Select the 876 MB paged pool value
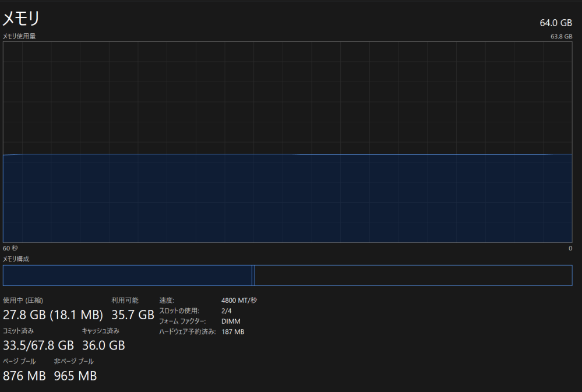Screen dimensions: 582x392 pyautogui.click(x=24, y=376)
